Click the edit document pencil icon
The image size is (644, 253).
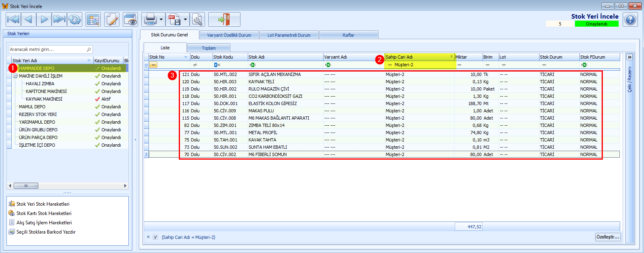click(112, 19)
